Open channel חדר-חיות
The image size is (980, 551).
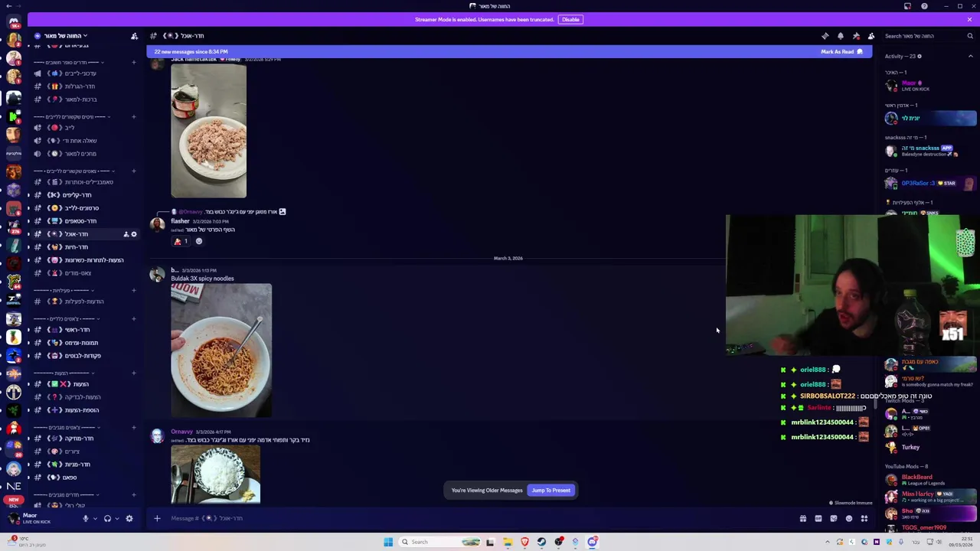click(77, 247)
